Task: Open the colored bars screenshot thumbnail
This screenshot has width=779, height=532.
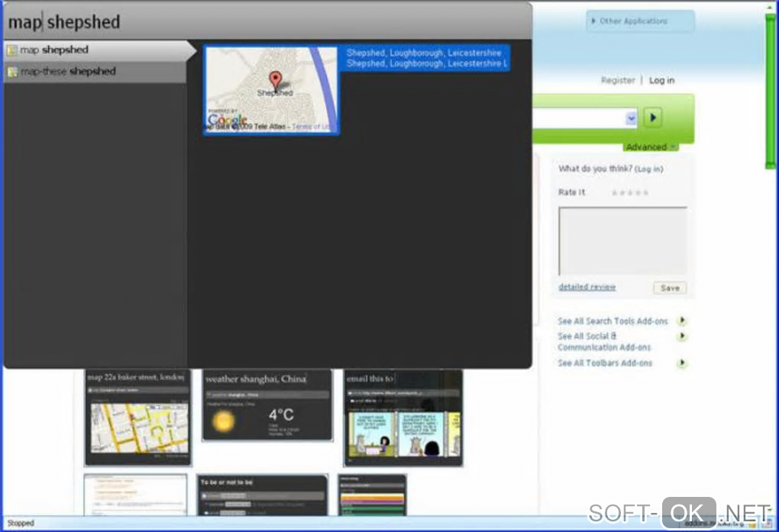Action: 372,495
